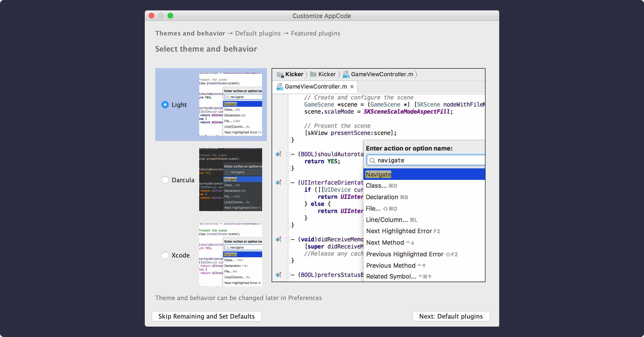644x337 pixels.
Task: Collapse the prefersStatusBar method fold
Action: pos(288,275)
